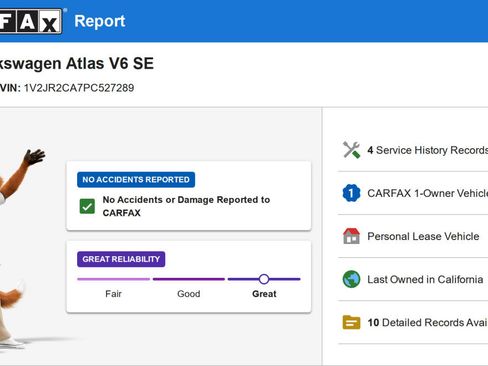The width and height of the screenshot is (488, 366).
Task: Click the Good label under reliability
Action: 189,294
